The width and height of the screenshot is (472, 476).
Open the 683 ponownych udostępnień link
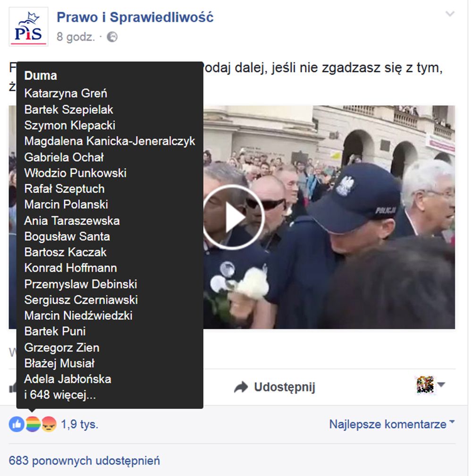click(84, 460)
